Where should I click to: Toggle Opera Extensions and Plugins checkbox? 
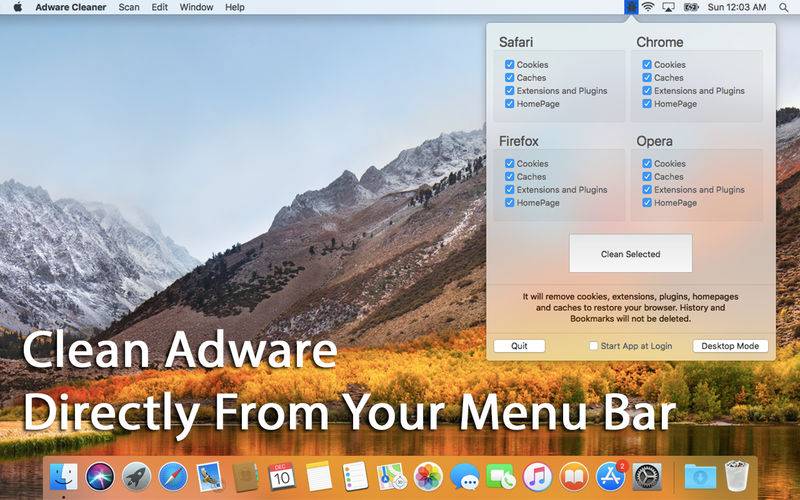tap(647, 189)
